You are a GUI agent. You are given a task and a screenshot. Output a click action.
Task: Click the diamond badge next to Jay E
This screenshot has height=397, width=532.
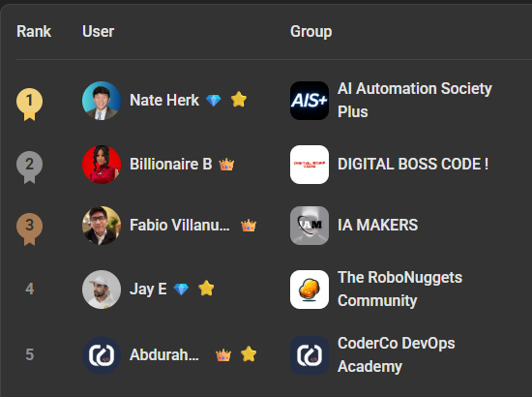click(181, 290)
